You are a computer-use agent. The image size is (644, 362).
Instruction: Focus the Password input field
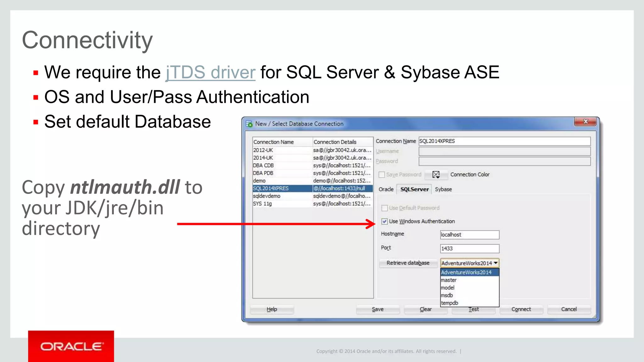point(505,161)
